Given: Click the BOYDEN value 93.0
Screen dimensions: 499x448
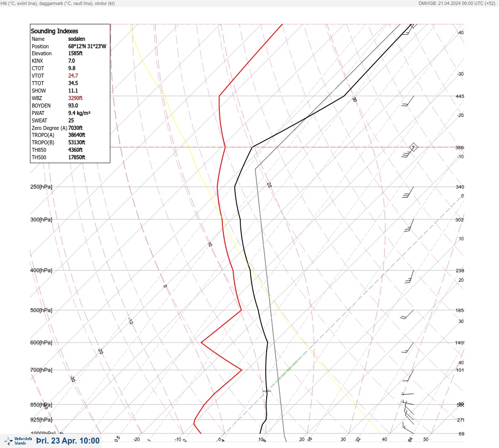Looking at the screenshot, I should (x=73, y=106).
